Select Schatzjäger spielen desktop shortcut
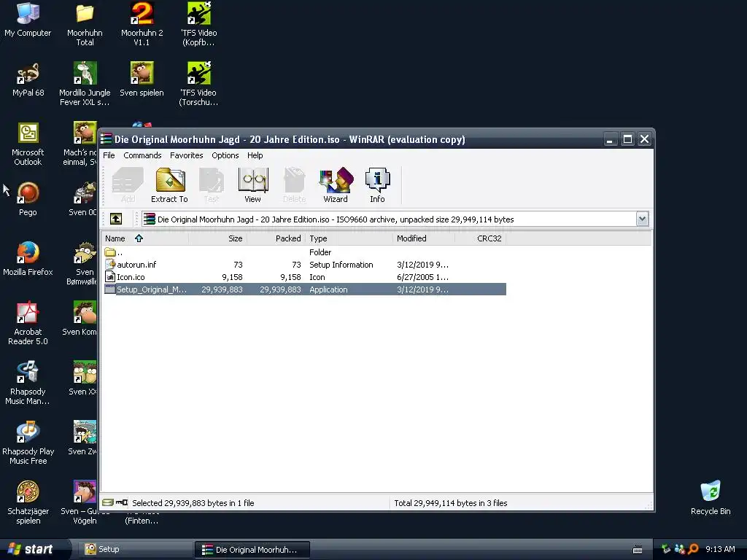747x560 pixels. coord(28,502)
